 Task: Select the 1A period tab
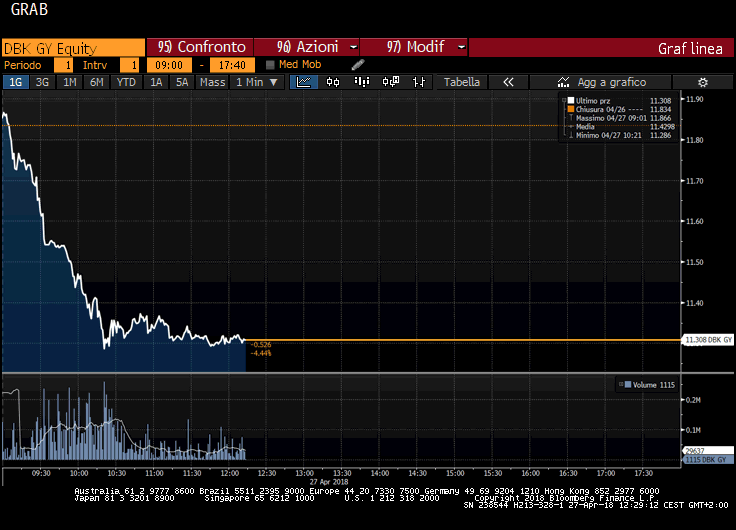tap(156, 82)
